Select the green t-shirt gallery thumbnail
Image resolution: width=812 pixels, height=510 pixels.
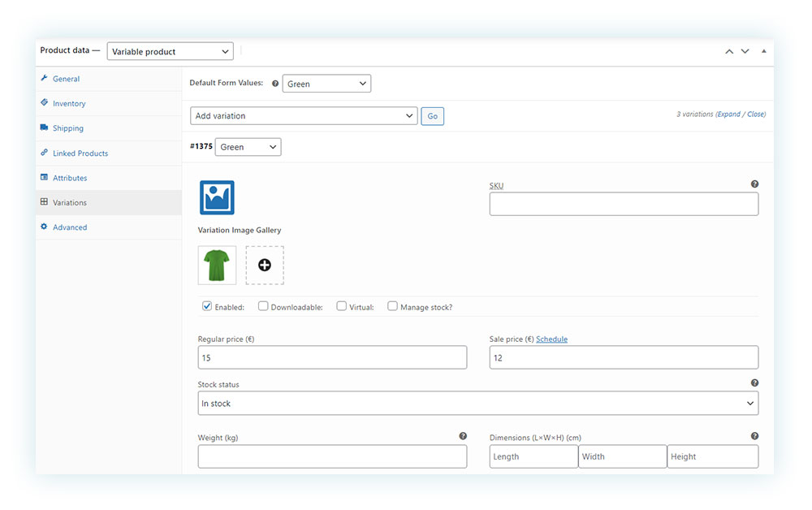[217, 265]
